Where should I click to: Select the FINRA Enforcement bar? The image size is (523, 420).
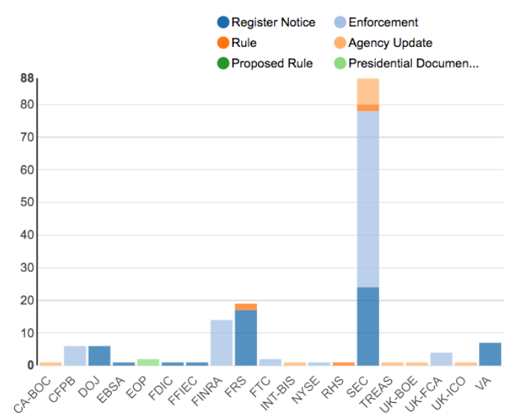point(221,342)
